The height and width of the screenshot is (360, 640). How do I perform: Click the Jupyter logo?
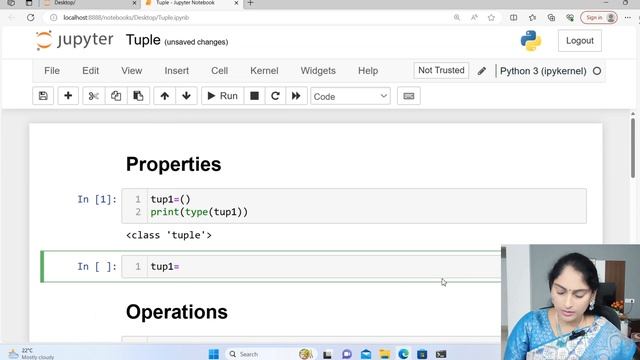tap(74, 40)
